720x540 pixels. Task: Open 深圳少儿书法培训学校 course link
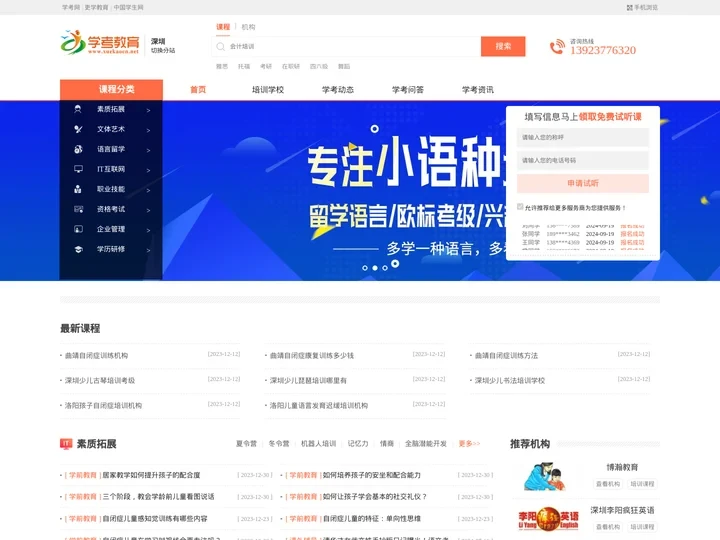pyautogui.click(x=510, y=380)
